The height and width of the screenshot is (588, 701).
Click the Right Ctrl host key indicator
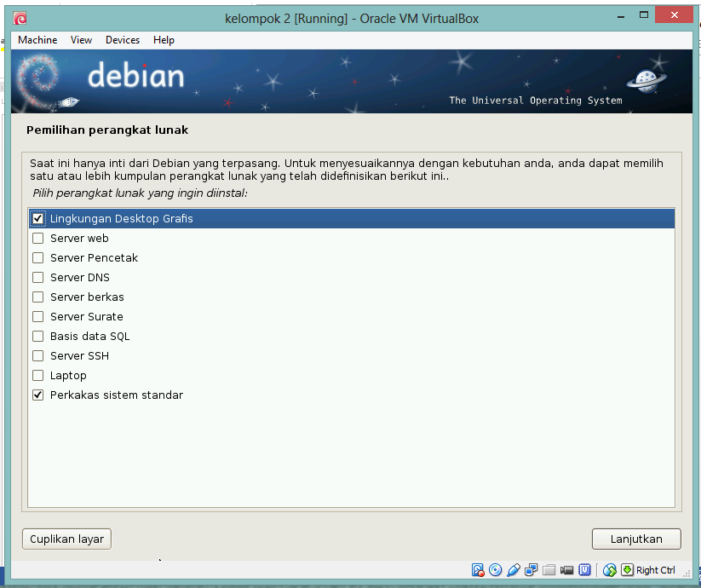coord(657,569)
